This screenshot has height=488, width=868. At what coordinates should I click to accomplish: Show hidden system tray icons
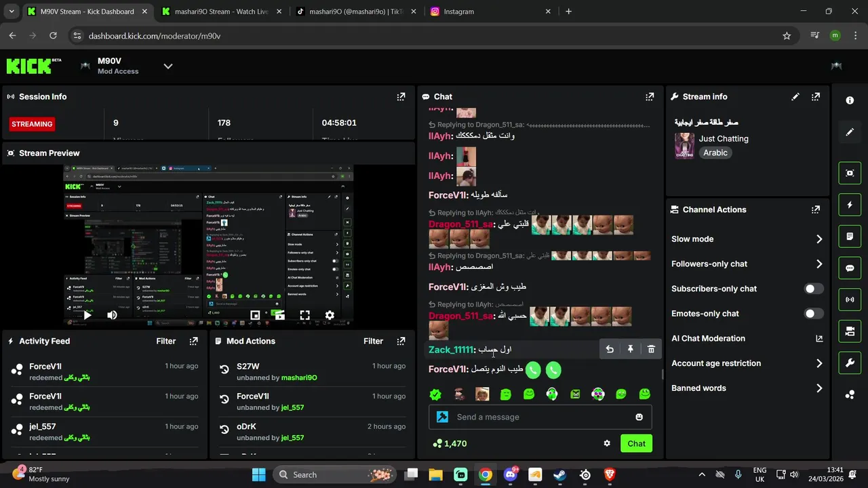coord(702,474)
